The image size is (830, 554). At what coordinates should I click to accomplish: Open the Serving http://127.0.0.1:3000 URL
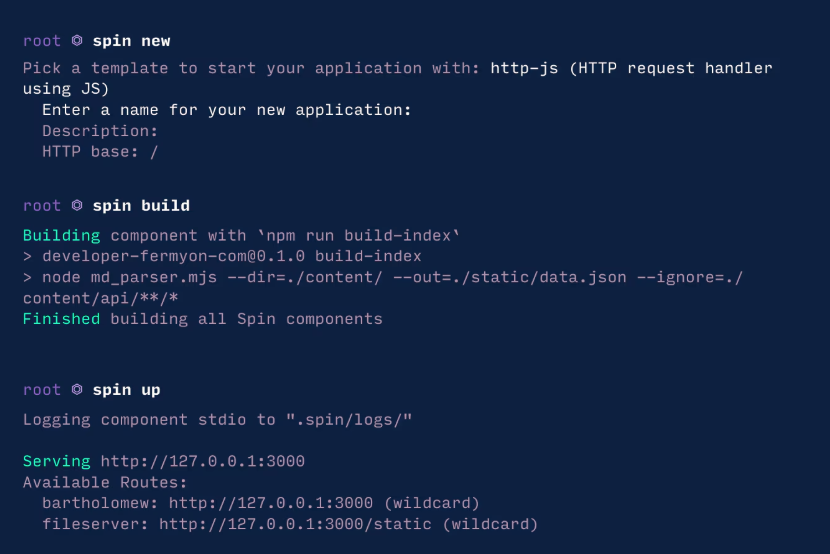tap(203, 461)
